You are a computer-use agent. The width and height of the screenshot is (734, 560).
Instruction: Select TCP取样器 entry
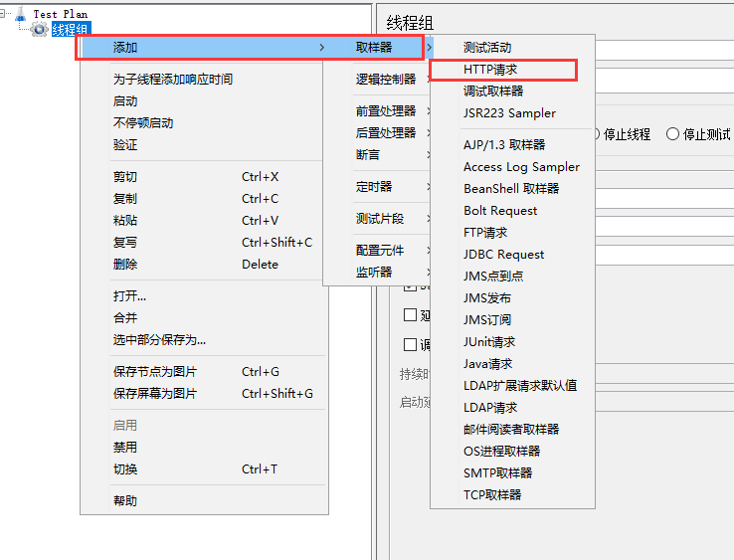tap(512, 495)
